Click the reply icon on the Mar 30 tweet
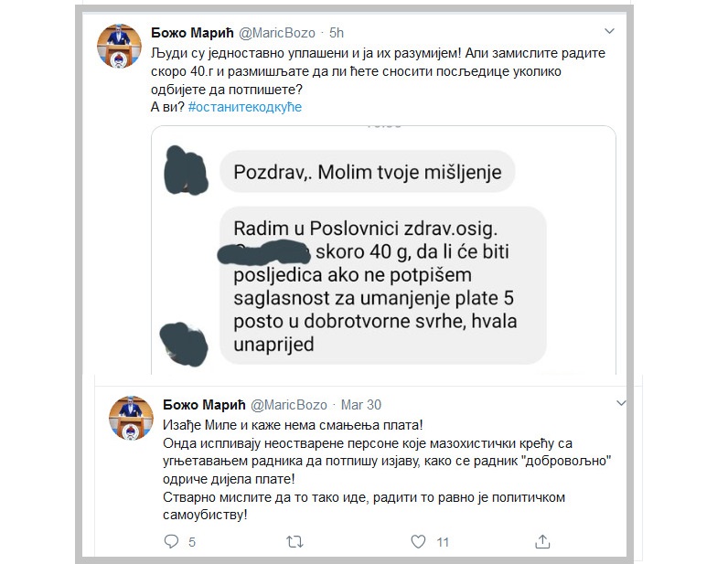The image size is (728, 564). (x=171, y=541)
